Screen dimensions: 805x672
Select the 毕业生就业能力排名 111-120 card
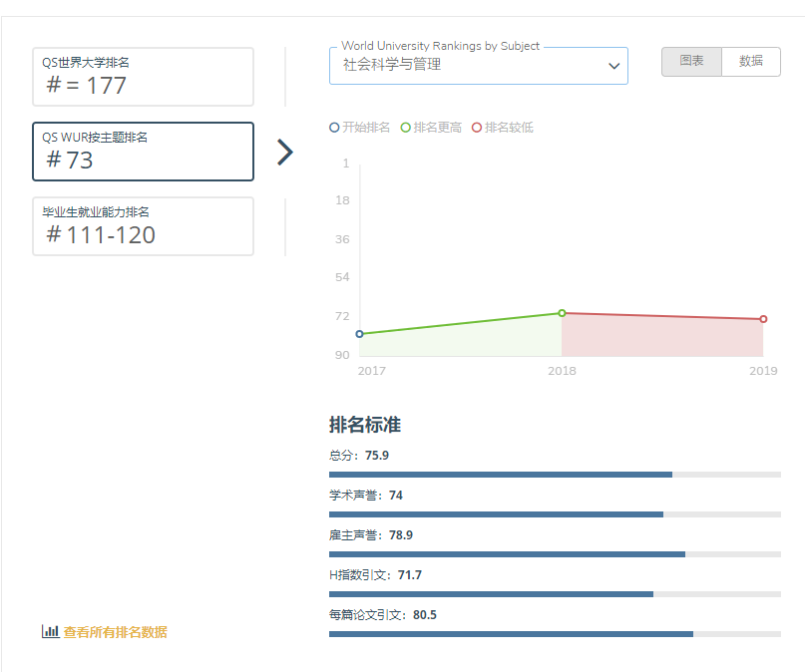[x=143, y=226]
